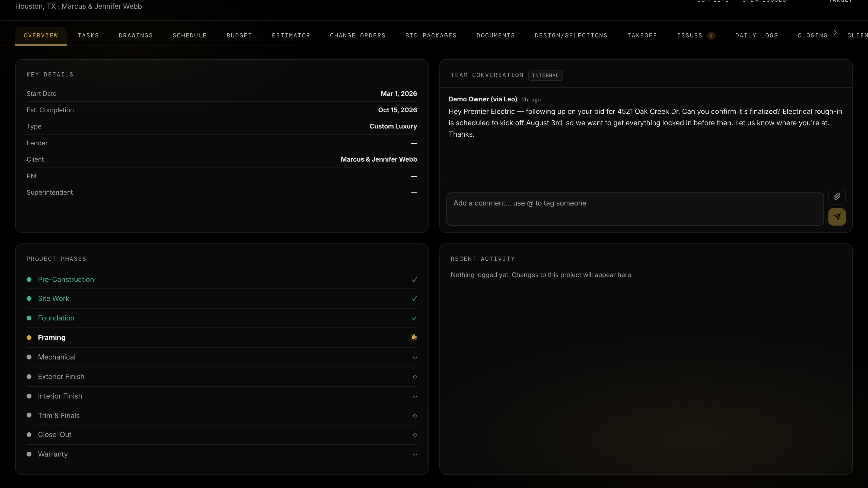Open the Documents tab
Viewport: 868px width, 488px height.
point(496,36)
